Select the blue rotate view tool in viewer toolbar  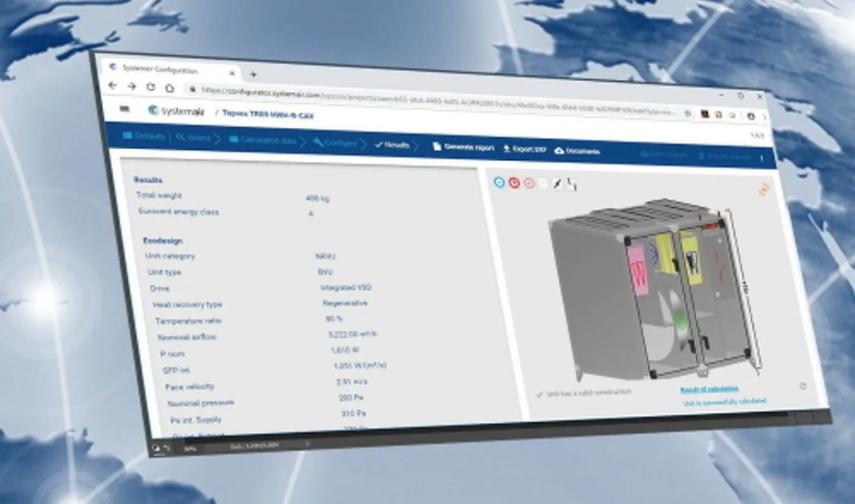pyautogui.click(x=499, y=183)
